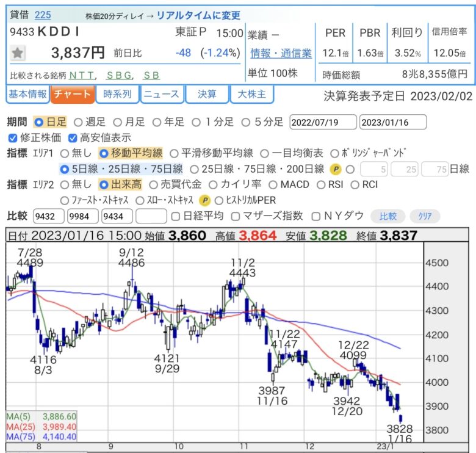This screenshot has width=476, height=453.
Task: Click custom moving average field showing 5
Action: click(x=374, y=170)
